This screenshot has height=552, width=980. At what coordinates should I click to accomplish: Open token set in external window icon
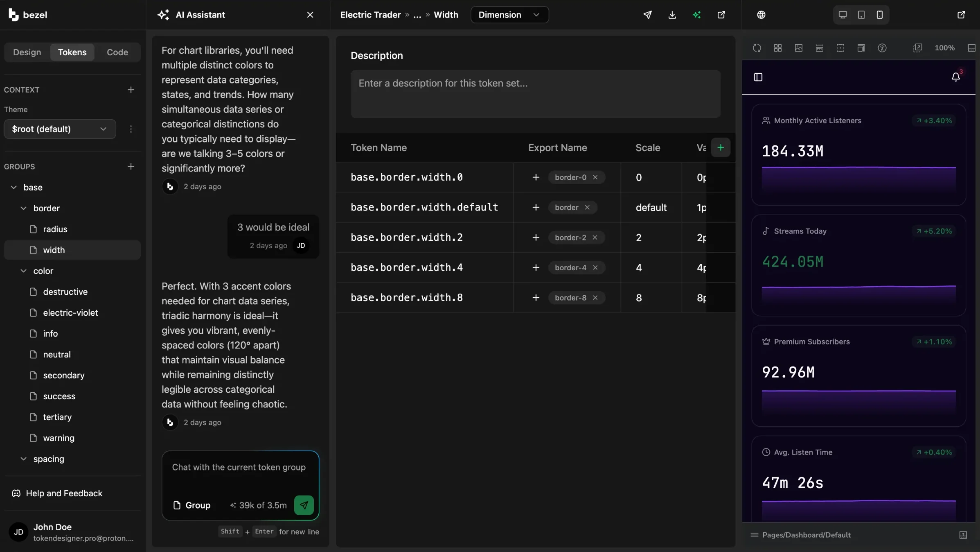pyautogui.click(x=721, y=15)
